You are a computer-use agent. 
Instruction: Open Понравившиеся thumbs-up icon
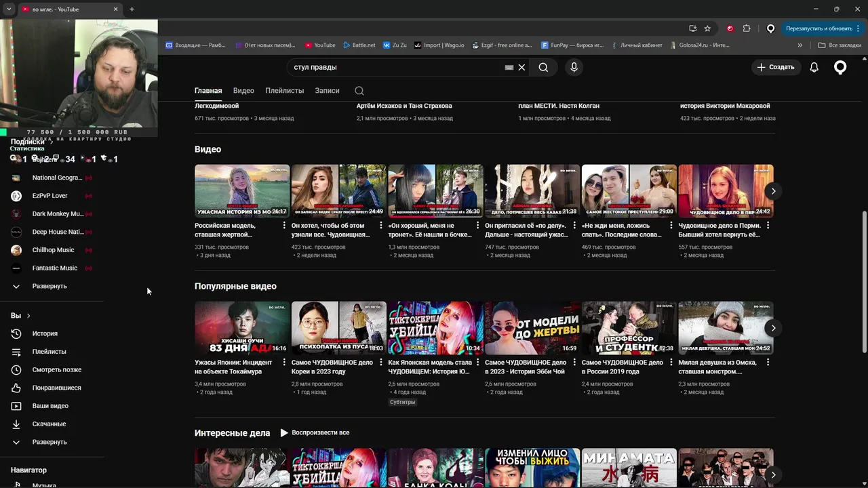coord(16,388)
